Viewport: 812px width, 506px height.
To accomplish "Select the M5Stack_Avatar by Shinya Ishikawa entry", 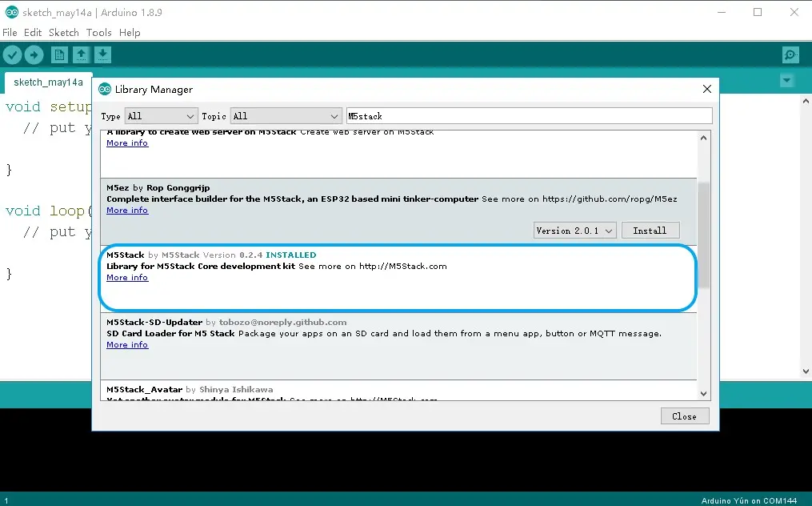I will 190,389.
